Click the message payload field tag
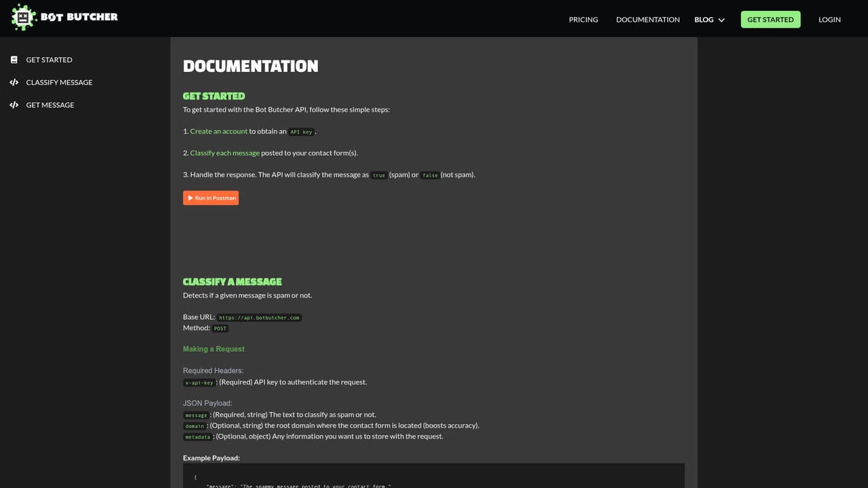Screen dimensions: 868x488 [196, 415]
